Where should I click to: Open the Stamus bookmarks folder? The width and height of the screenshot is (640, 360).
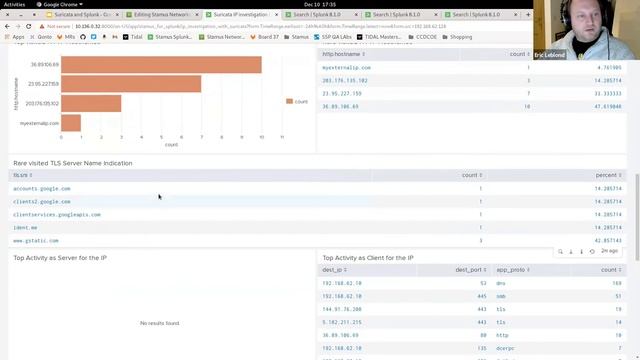[x=296, y=37]
